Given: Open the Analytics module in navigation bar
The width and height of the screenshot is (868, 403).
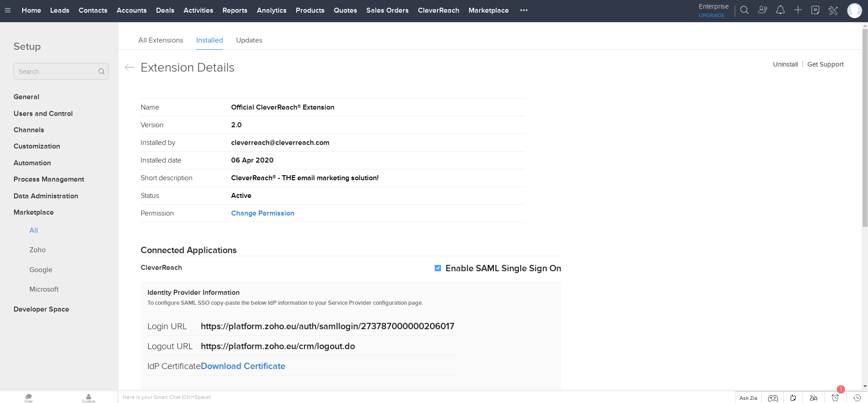Looking at the screenshot, I should pyautogui.click(x=271, y=10).
